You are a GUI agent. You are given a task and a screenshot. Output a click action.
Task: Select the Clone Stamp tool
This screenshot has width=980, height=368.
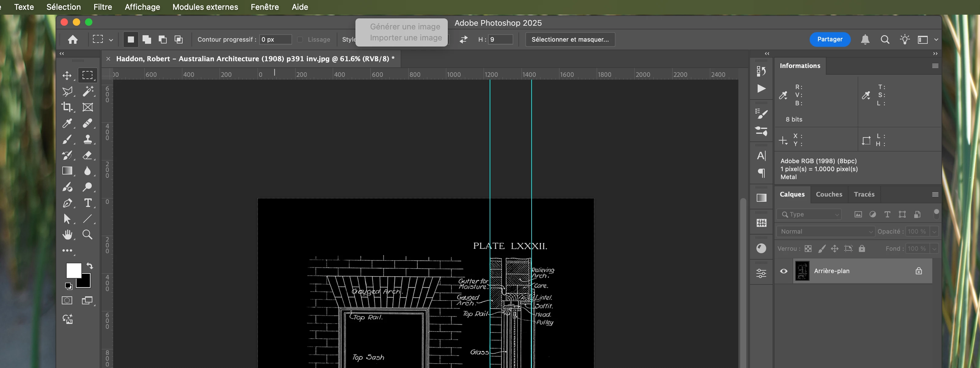pos(87,139)
